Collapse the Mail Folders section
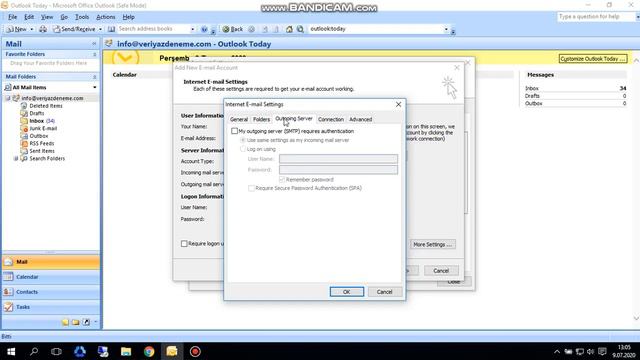Image resolution: width=640 pixels, height=360 pixels. click(x=94, y=76)
